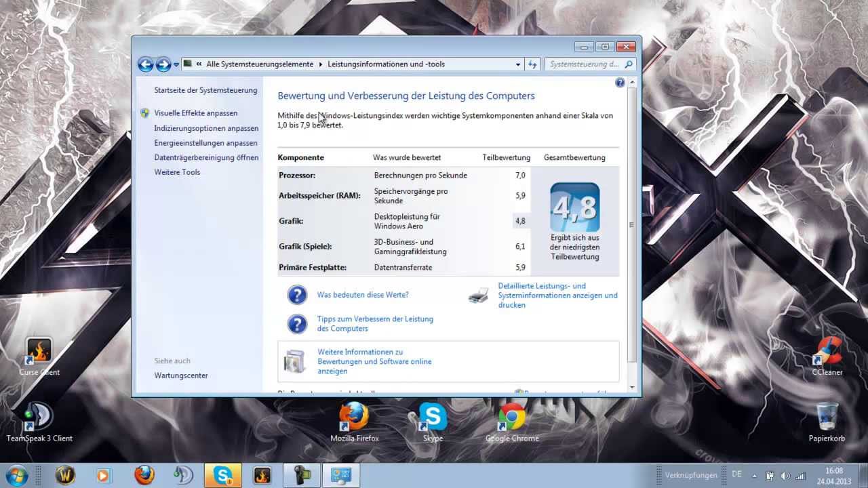Open Visuelle Effekte anpassen

coord(195,113)
